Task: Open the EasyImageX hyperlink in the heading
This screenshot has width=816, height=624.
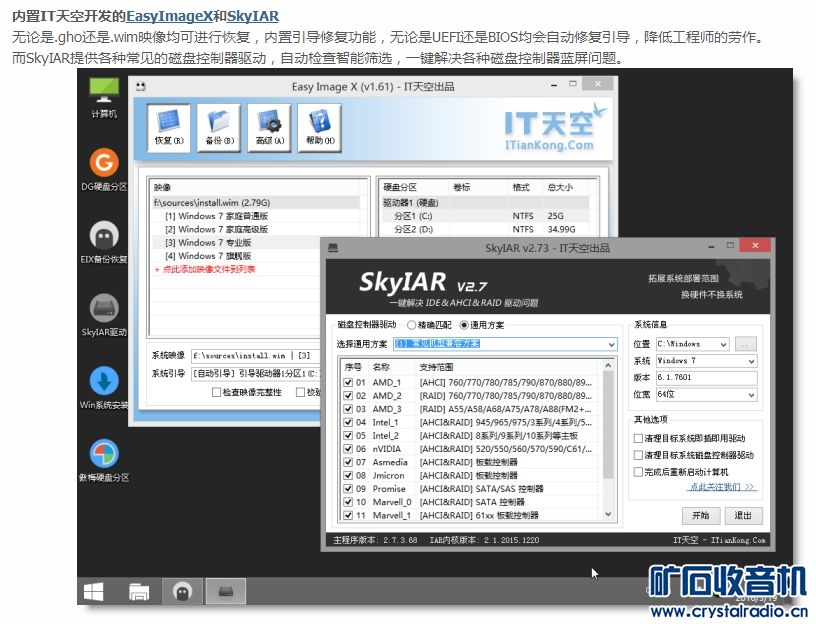Action: [x=169, y=16]
